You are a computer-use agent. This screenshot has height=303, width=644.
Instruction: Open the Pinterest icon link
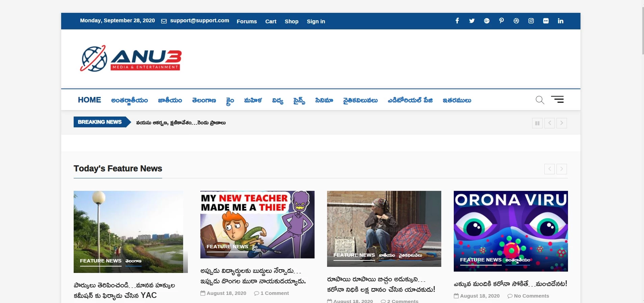[501, 21]
